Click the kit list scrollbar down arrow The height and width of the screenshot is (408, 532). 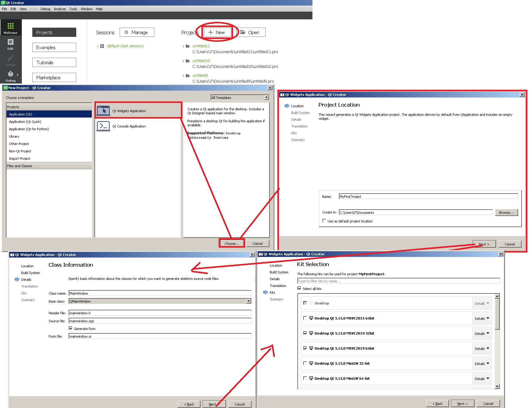(497, 386)
